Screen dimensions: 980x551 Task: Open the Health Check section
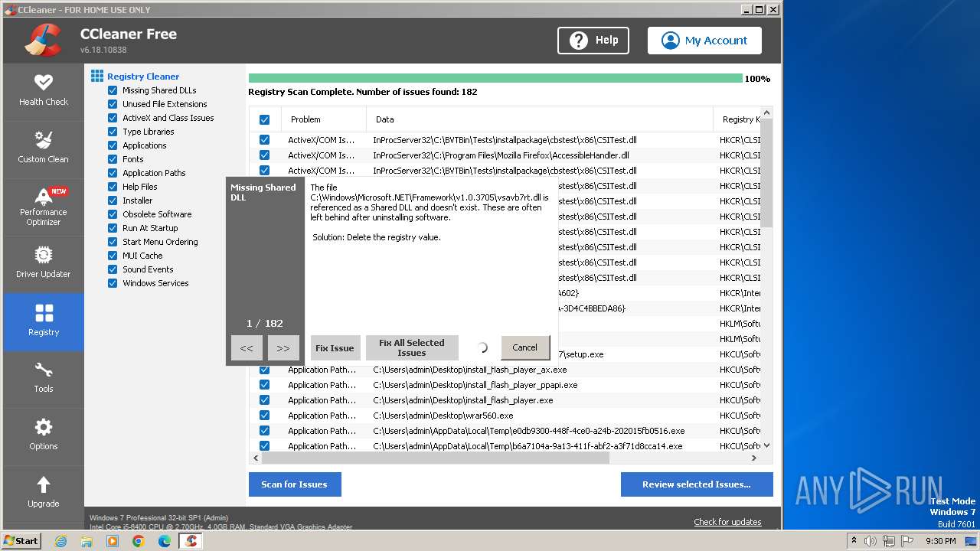(x=43, y=91)
